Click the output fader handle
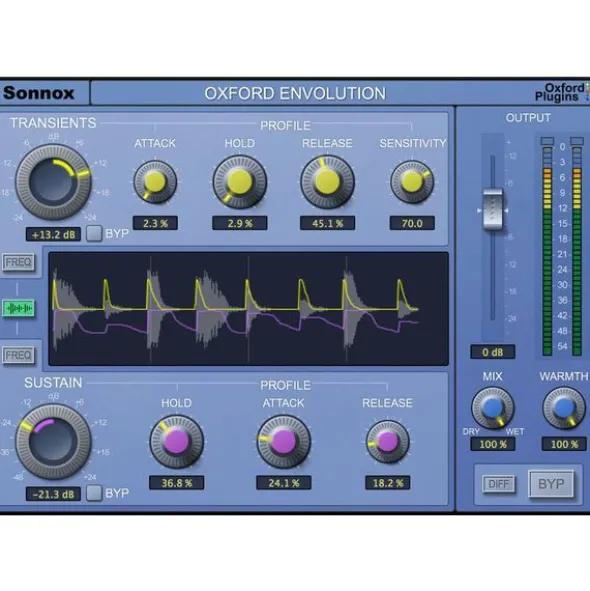The width and height of the screenshot is (590, 591). [493, 210]
